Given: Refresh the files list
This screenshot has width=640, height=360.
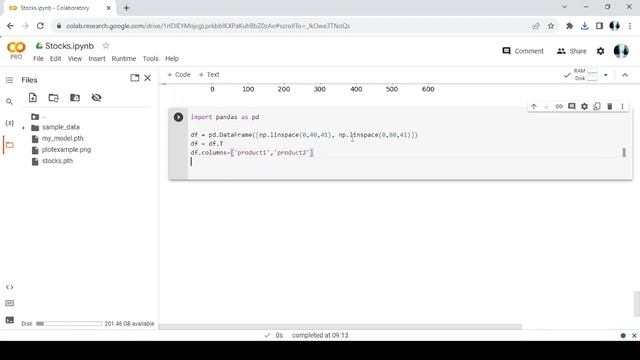Looking at the screenshot, I should click(x=53, y=98).
